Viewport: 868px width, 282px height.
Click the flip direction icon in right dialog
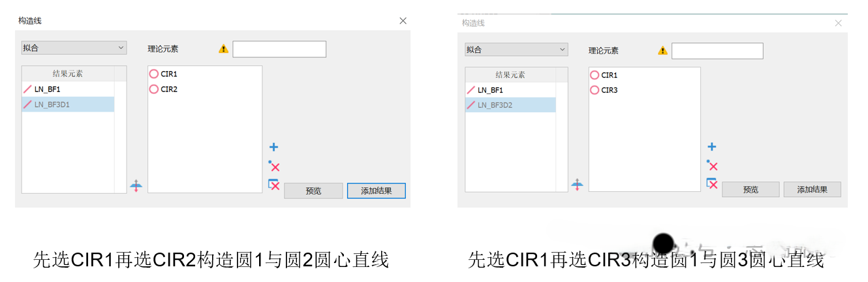coord(577,185)
